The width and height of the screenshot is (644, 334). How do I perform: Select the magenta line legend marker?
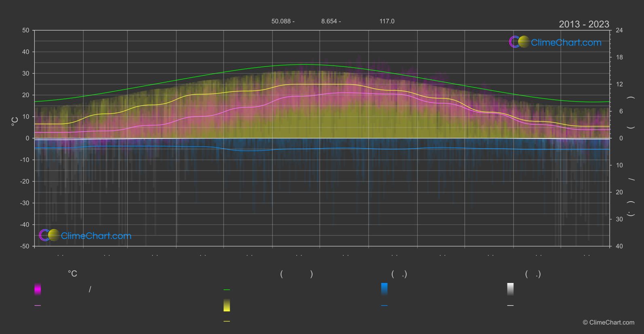coord(38,306)
